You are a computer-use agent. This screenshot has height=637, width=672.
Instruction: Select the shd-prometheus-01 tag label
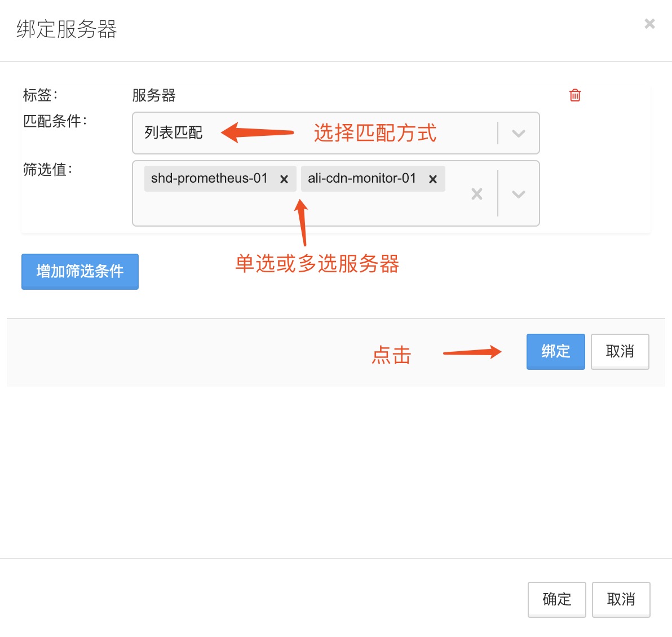pos(209,179)
